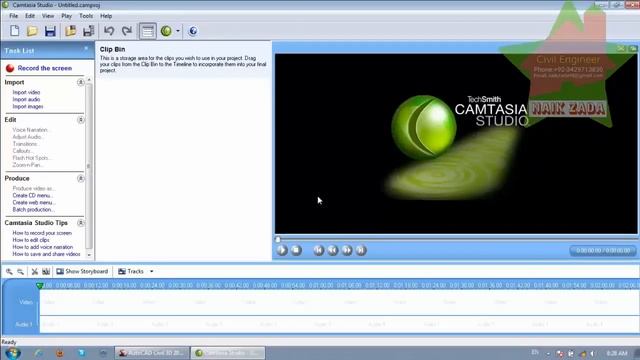640x360 pixels.
Task: Zoom out on the timeline
Action: pos(20,271)
